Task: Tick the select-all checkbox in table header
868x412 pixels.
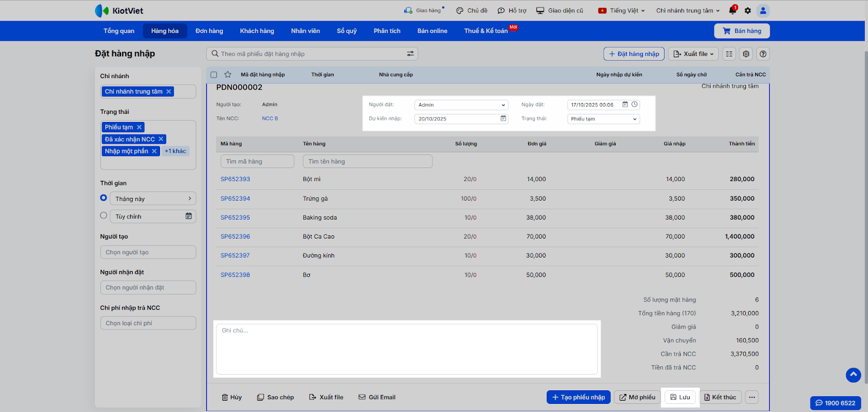Action: click(214, 75)
